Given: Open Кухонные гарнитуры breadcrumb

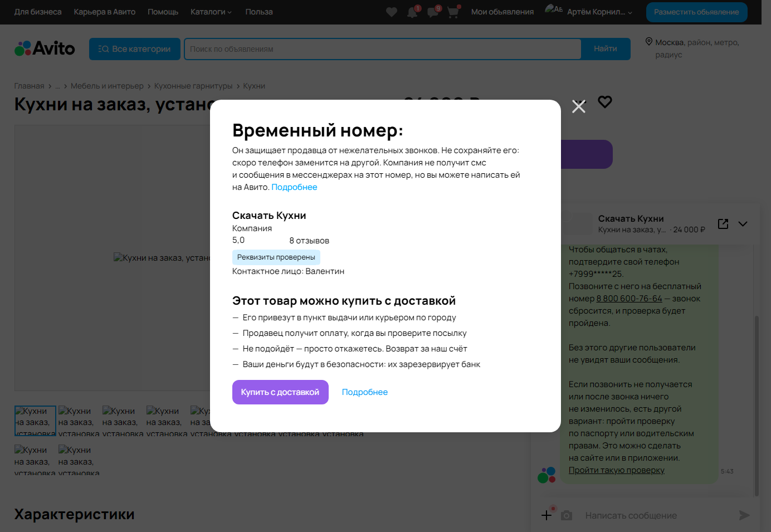Looking at the screenshot, I should tap(193, 86).
